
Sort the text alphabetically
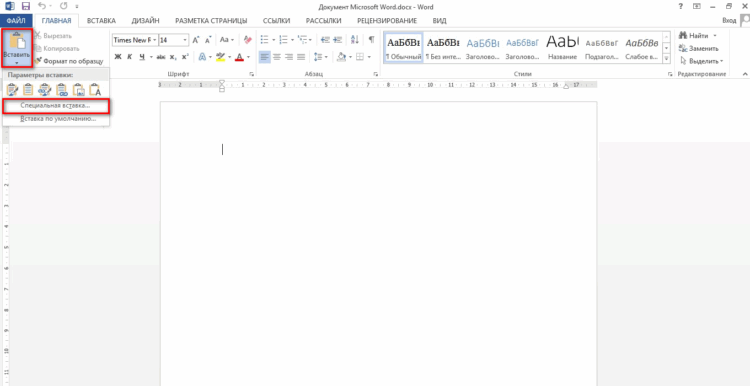354,40
